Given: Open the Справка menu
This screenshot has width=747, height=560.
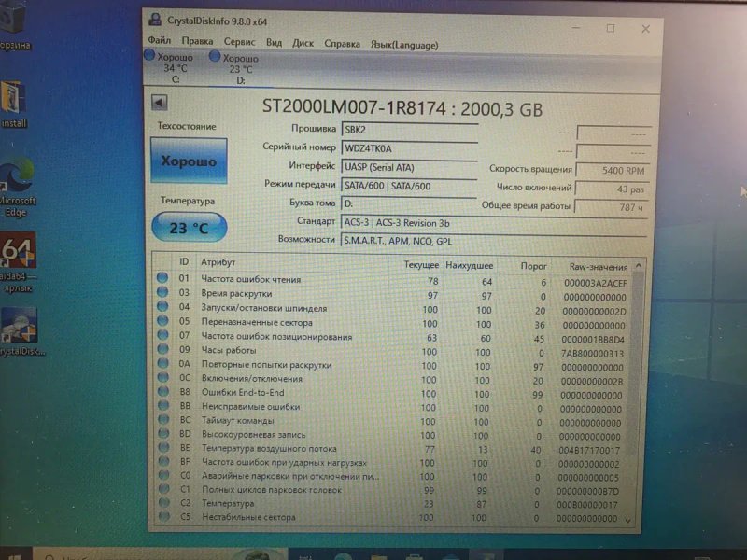Looking at the screenshot, I should coord(342,44).
